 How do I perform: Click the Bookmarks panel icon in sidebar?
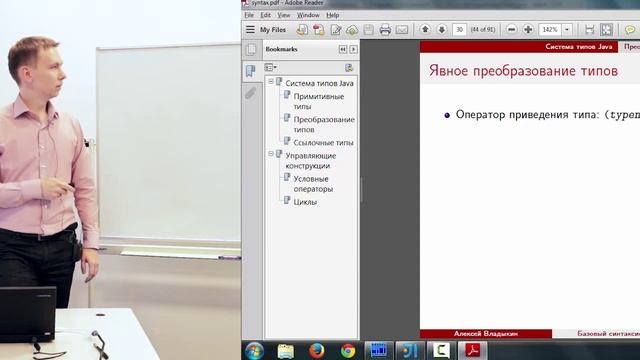click(251, 71)
